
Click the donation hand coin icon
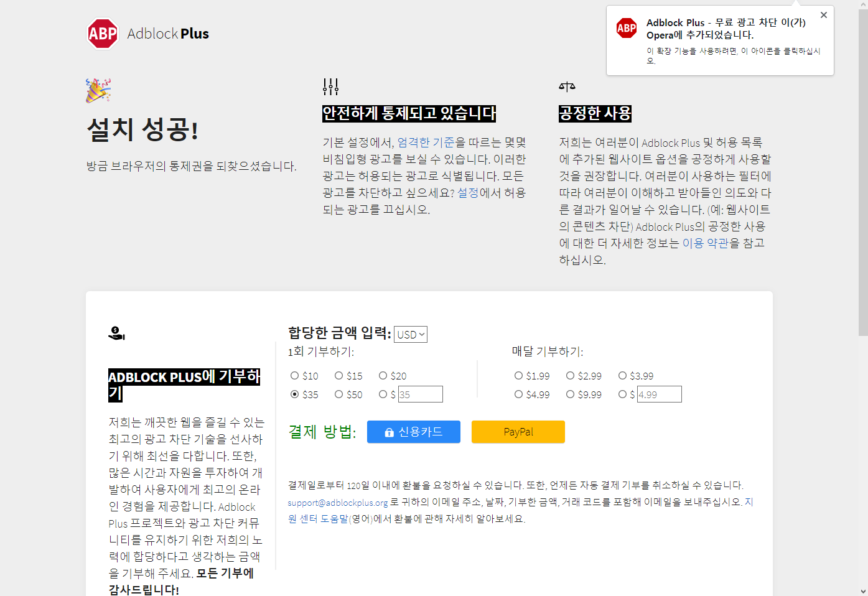[116, 333]
